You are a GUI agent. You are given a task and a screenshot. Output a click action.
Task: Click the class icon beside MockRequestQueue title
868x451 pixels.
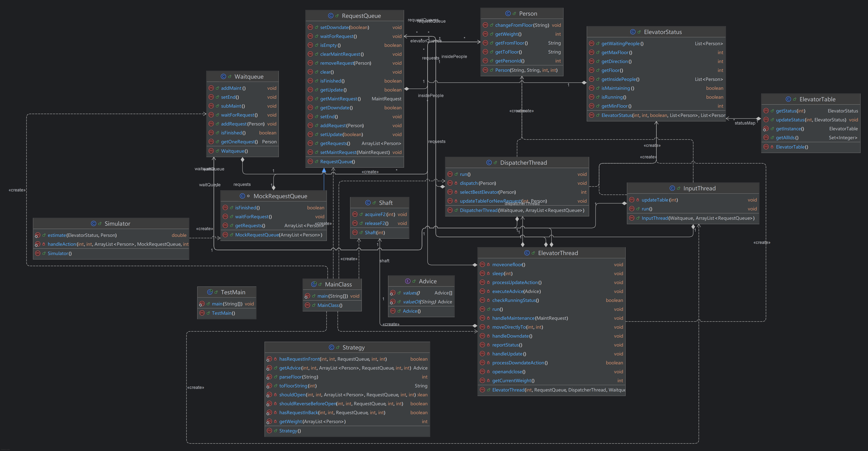coord(242,196)
